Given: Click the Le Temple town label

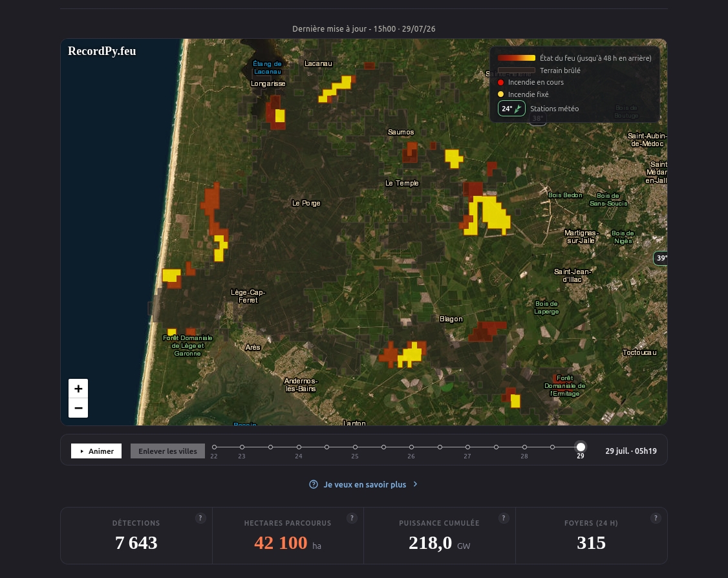Looking at the screenshot, I should 401,183.
